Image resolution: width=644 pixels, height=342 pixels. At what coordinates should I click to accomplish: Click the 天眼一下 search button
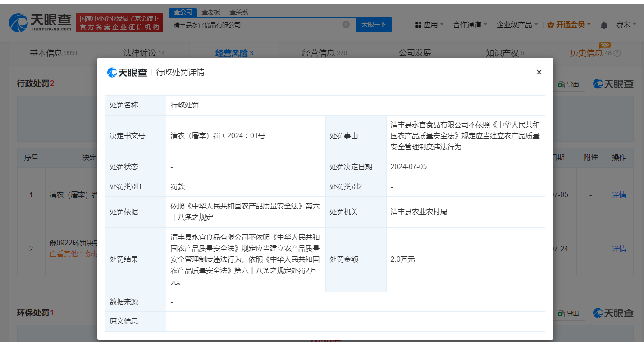pos(374,24)
